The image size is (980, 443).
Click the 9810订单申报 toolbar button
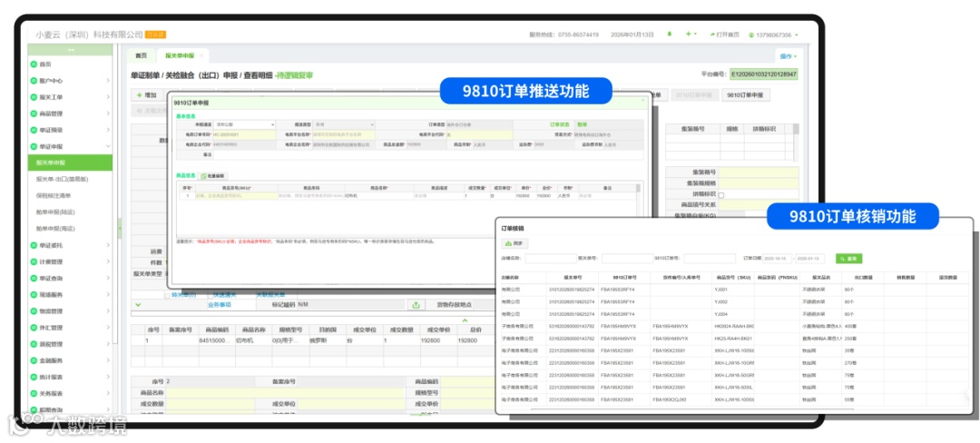click(746, 95)
